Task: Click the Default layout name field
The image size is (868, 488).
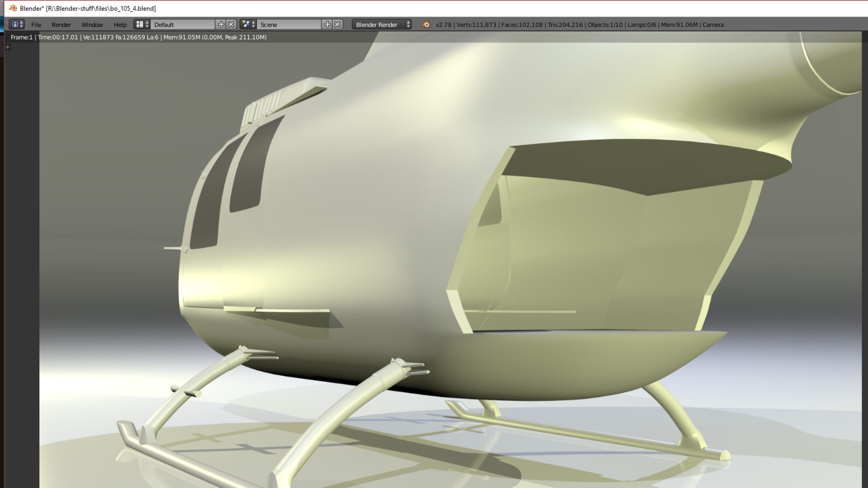Action: tap(183, 24)
